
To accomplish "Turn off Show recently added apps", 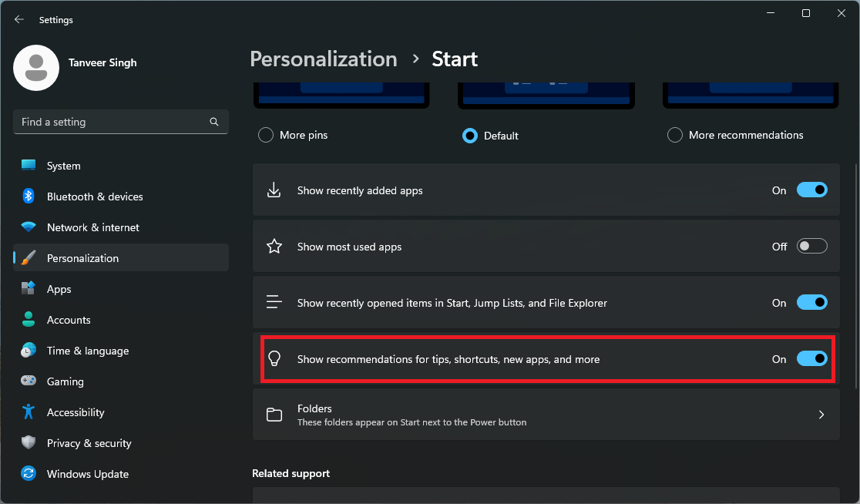I will pyautogui.click(x=811, y=190).
